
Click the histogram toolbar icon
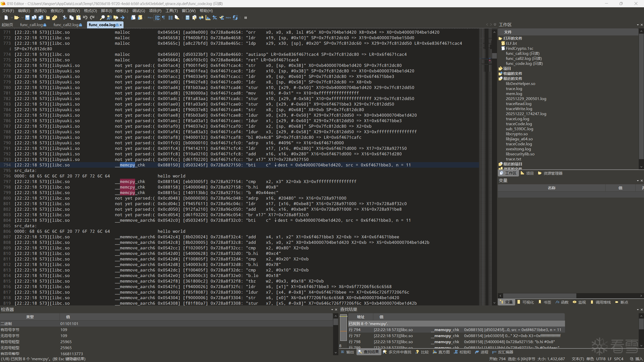tap(208, 18)
